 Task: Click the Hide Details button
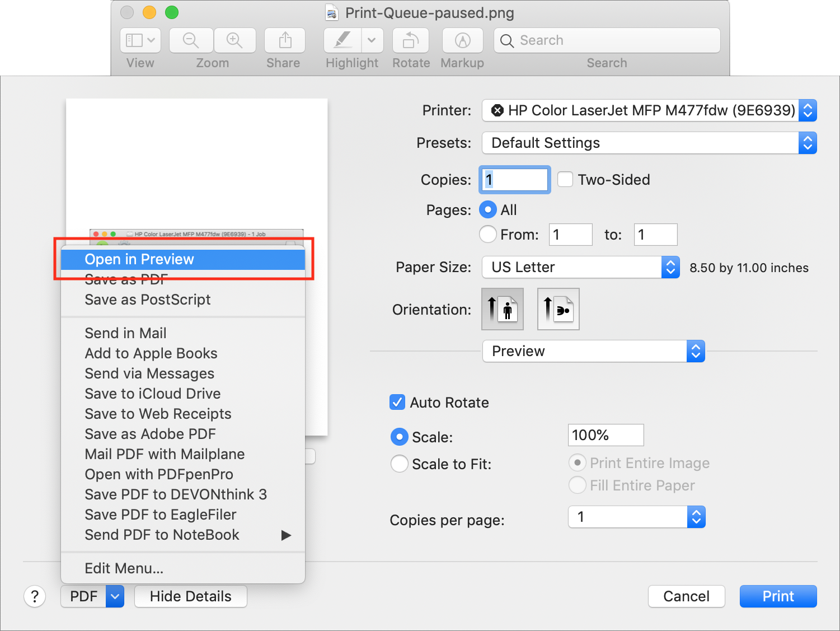point(190,596)
